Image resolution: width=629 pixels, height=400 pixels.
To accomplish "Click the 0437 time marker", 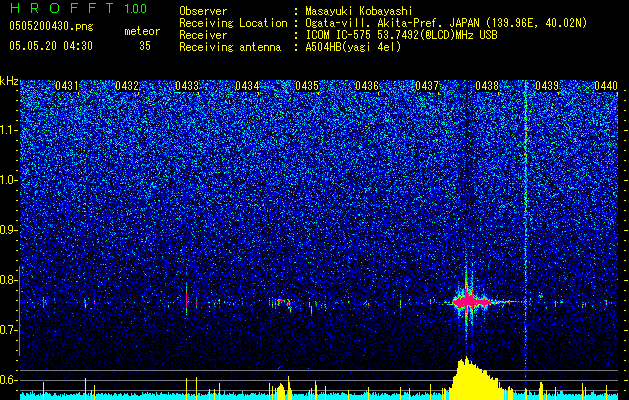I will (427, 86).
